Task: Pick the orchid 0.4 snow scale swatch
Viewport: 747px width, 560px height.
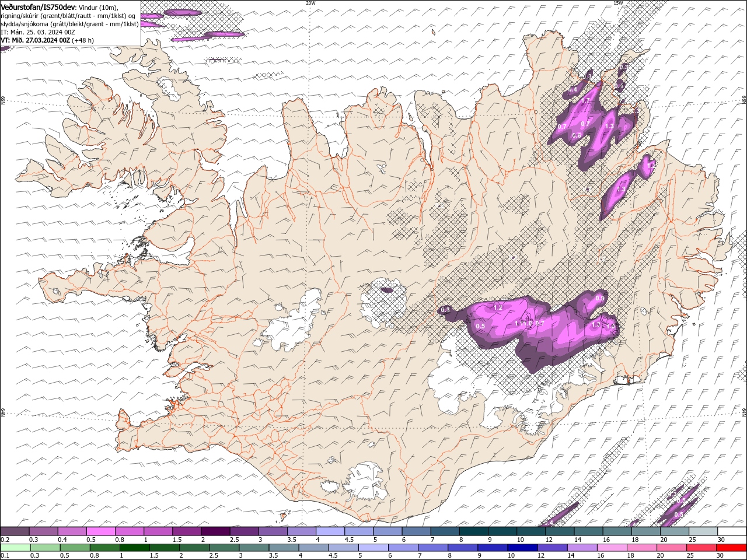Action: pos(72,531)
